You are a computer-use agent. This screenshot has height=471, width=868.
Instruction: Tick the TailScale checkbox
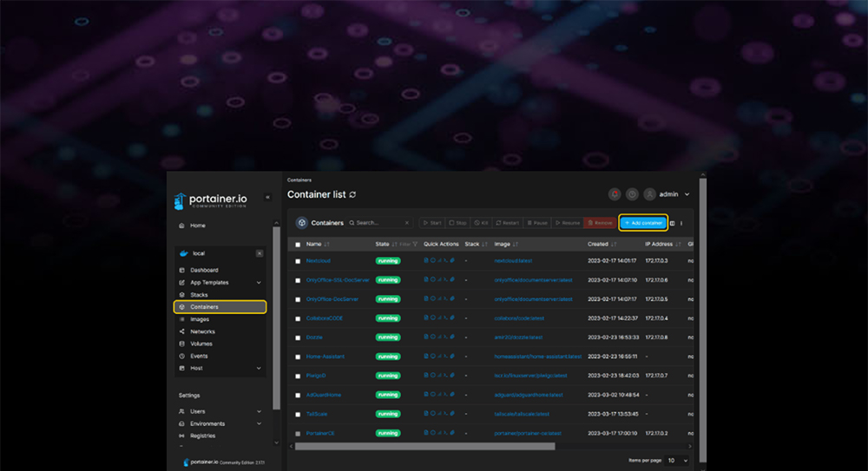point(298,415)
